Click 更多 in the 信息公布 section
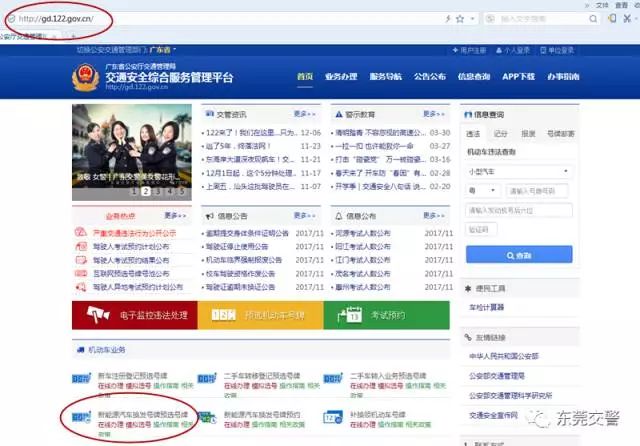Viewport: 640px width, 446px height. pyautogui.click(x=434, y=215)
